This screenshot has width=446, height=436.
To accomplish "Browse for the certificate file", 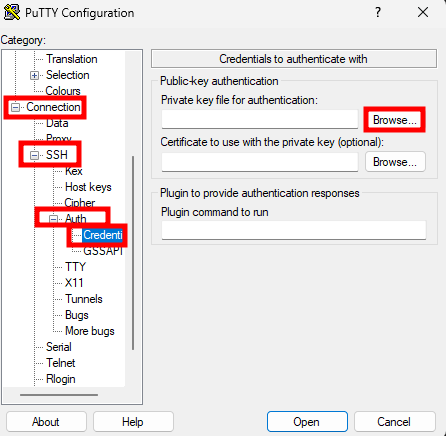I will pyautogui.click(x=395, y=162).
